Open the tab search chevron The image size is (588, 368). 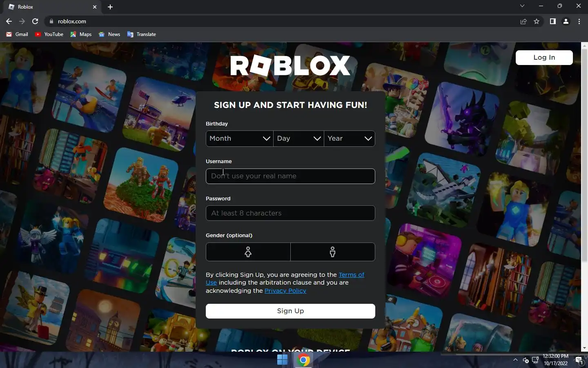pyautogui.click(x=522, y=6)
